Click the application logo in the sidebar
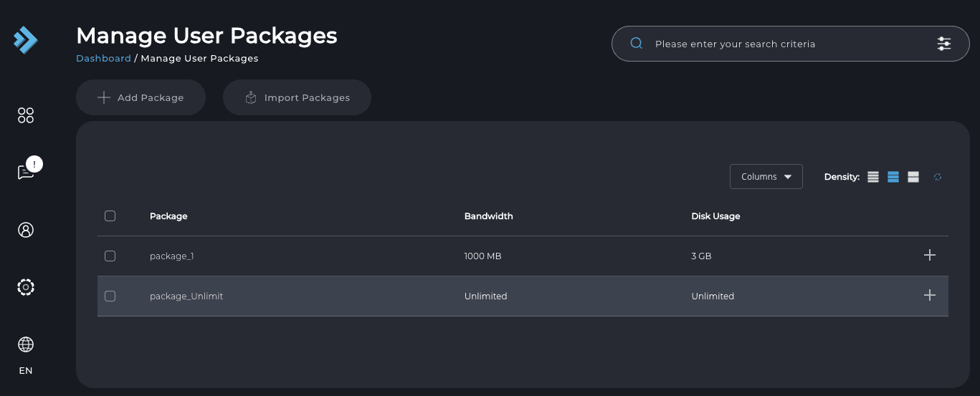This screenshot has height=396, width=980. 26,40
